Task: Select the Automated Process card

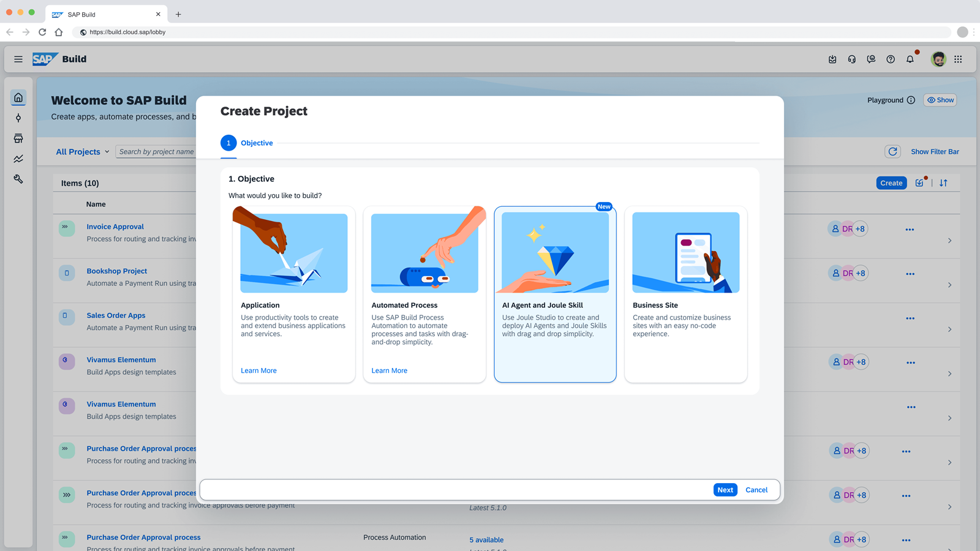Action: point(424,294)
